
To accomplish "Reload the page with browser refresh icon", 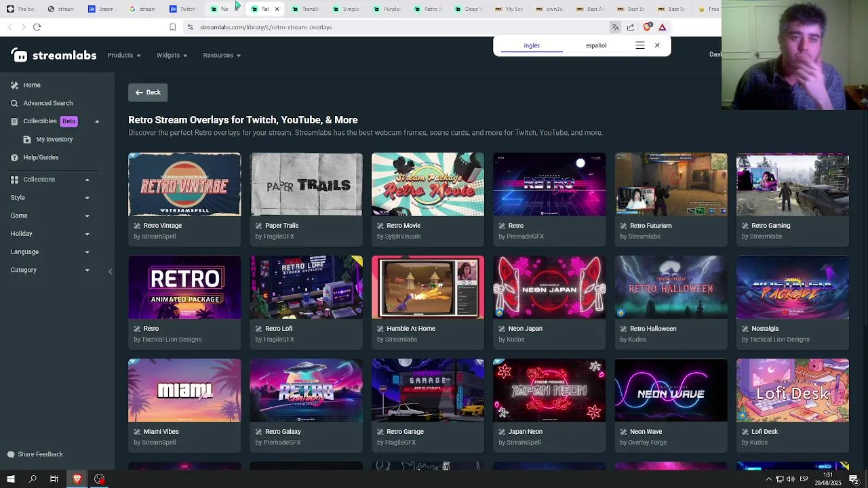I will (x=37, y=27).
